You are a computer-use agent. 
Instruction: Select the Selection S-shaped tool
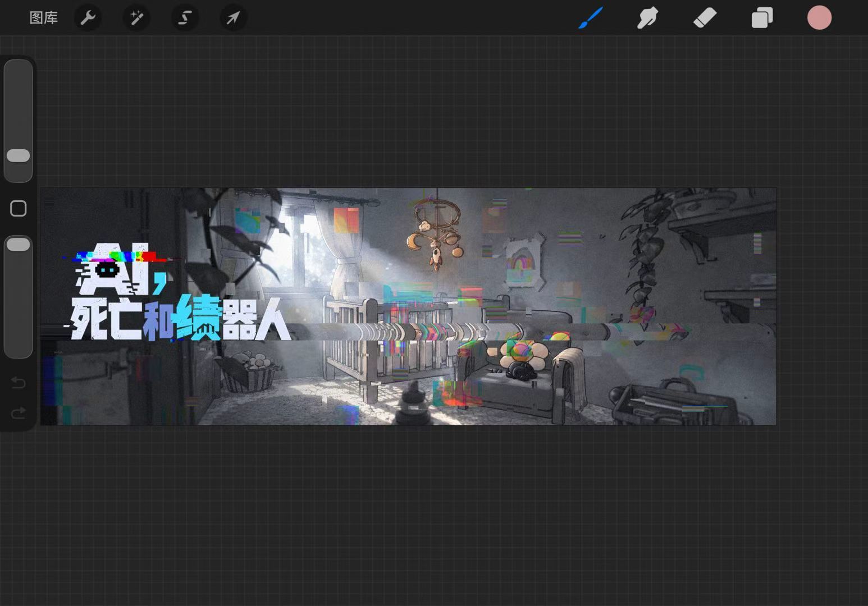click(x=185, y=18)
